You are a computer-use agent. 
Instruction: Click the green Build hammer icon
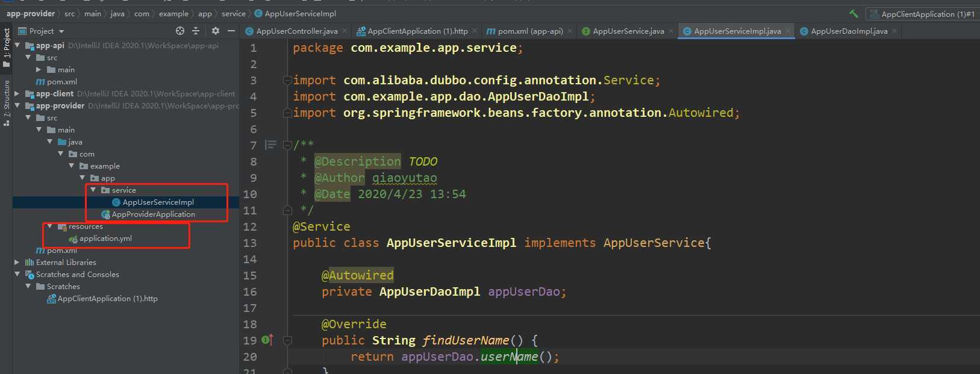(854, 13)
